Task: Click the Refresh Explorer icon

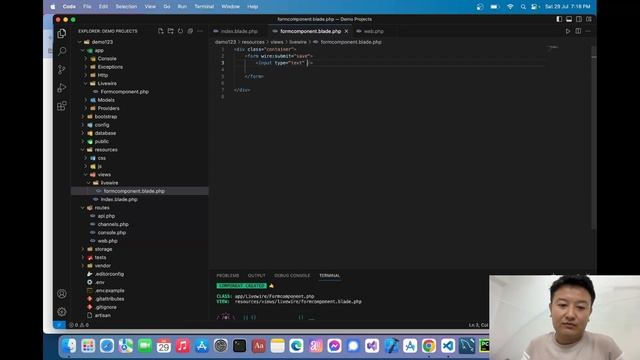Action: (180, 31)
